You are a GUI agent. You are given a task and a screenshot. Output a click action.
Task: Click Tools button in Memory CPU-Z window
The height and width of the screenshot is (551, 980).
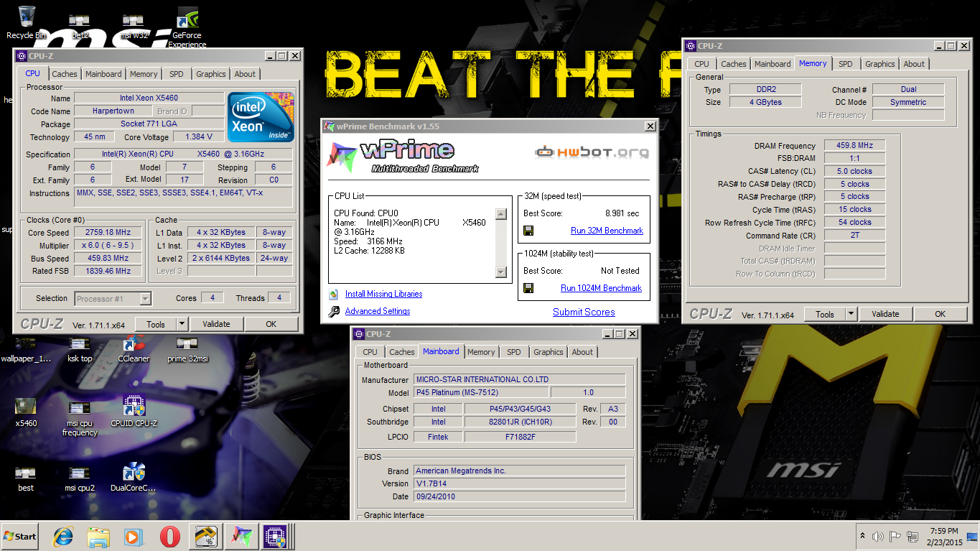pyautogui.click(x=824, y=314)
